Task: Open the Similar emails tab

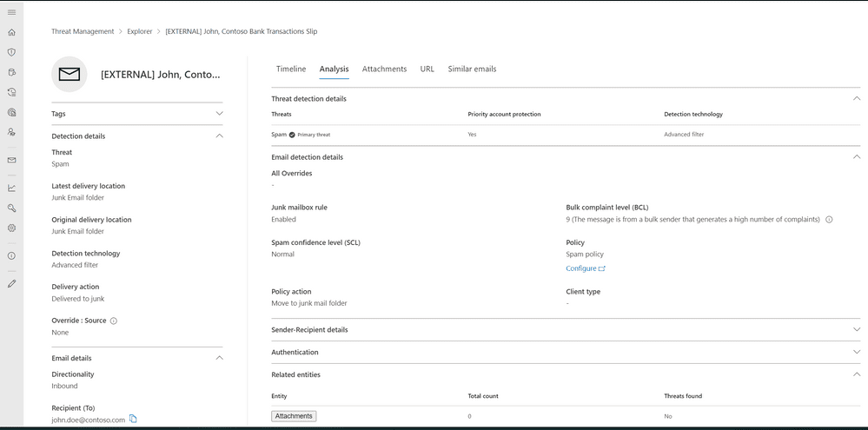Action: coord(472,69)
